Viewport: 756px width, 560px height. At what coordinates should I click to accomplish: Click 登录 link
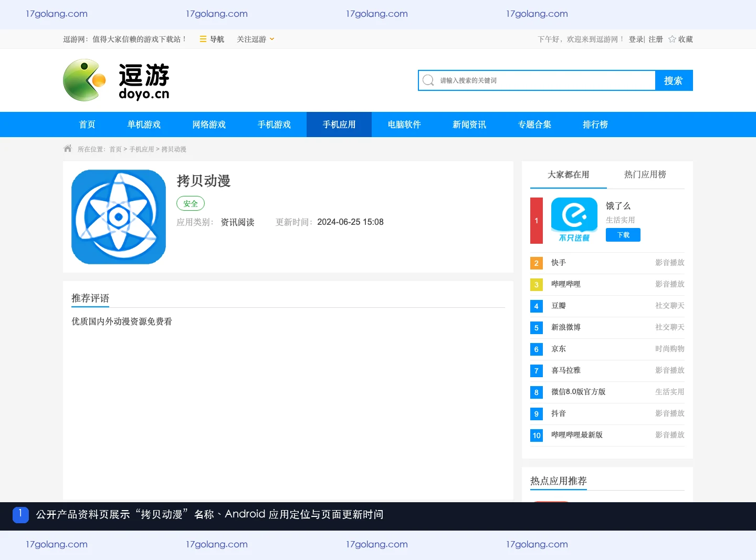636,39
